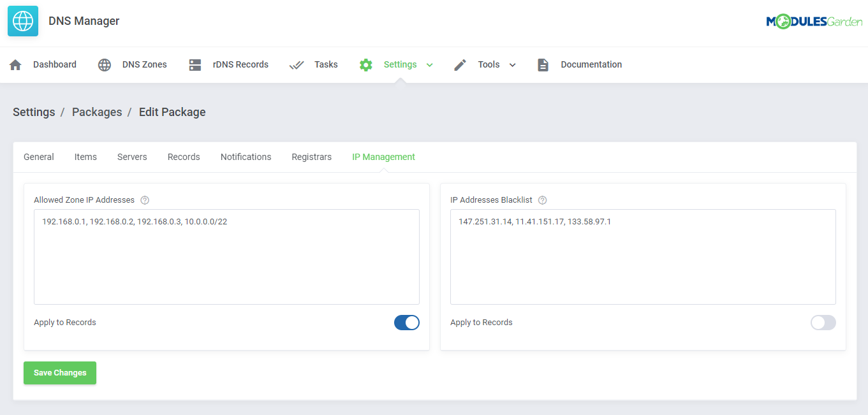Open Documentation via the document icon
Image resolution: width=868 pixels, height=415 pixels.
543,64
